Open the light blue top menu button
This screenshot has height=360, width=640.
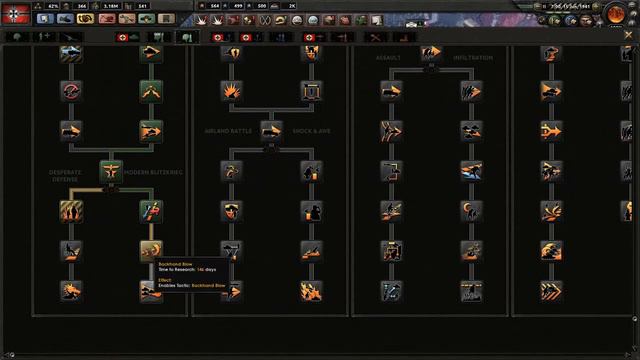click(x=45, y=18)
